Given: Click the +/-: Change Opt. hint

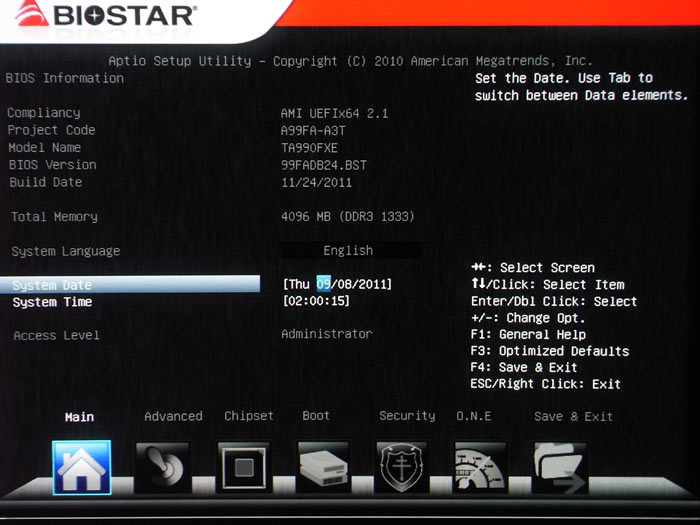Looking at the screenshot, I should point(528,318).
